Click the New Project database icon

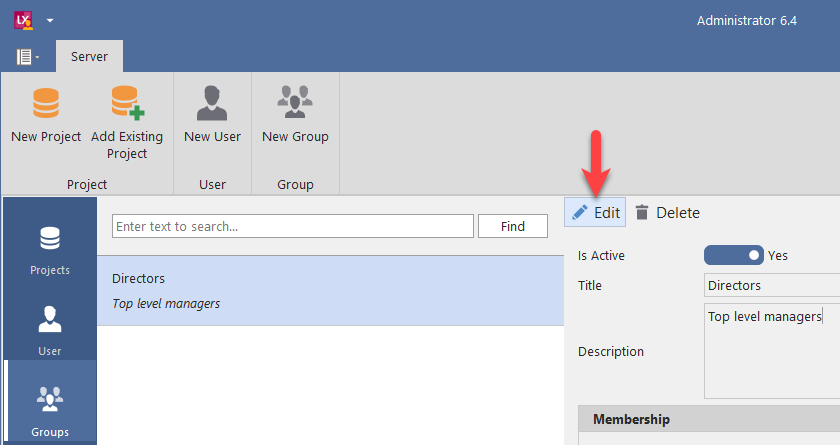click(46, 103)
